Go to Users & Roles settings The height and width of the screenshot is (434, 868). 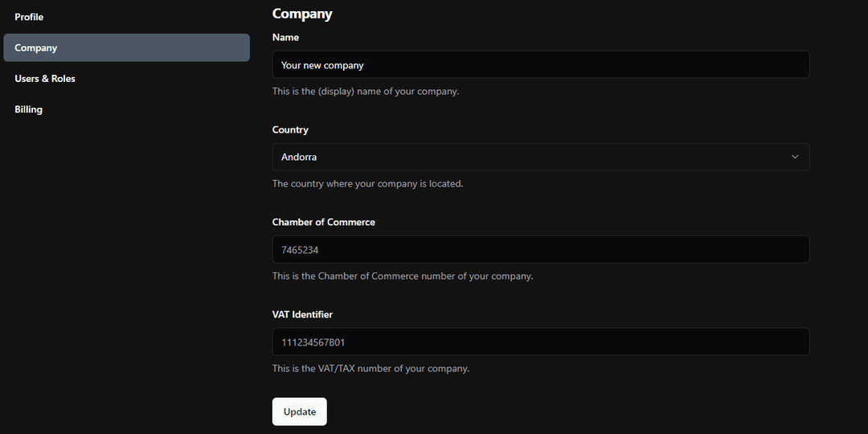[x=45, y=79]
